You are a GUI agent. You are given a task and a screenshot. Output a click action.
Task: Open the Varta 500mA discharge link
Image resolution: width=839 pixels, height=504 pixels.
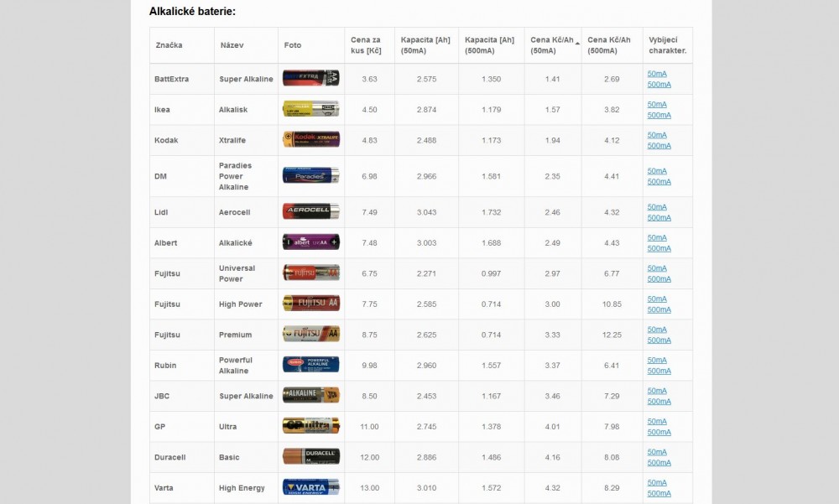(x=659, y=493)
